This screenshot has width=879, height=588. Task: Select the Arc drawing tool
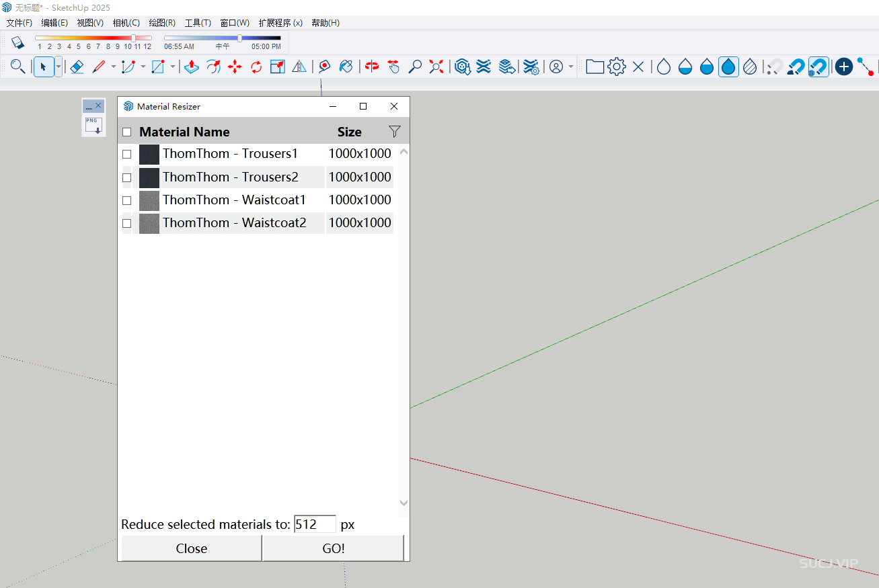coord(128,67)
